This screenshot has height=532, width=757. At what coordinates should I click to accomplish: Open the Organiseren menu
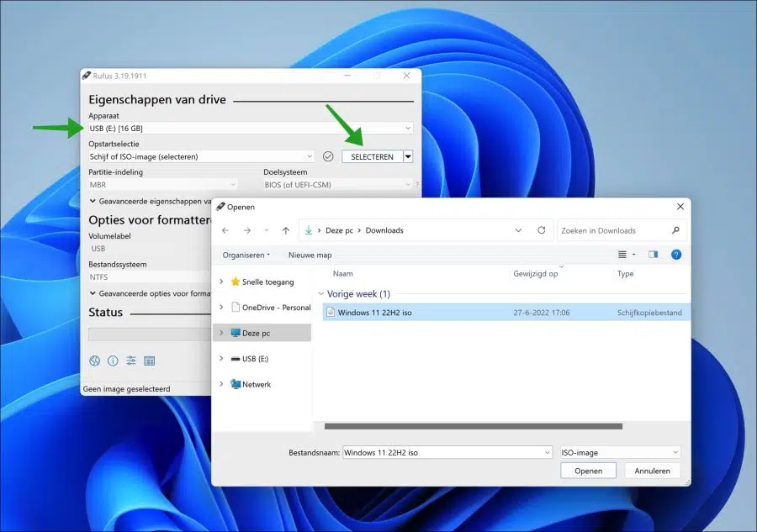tap(246, 255)
